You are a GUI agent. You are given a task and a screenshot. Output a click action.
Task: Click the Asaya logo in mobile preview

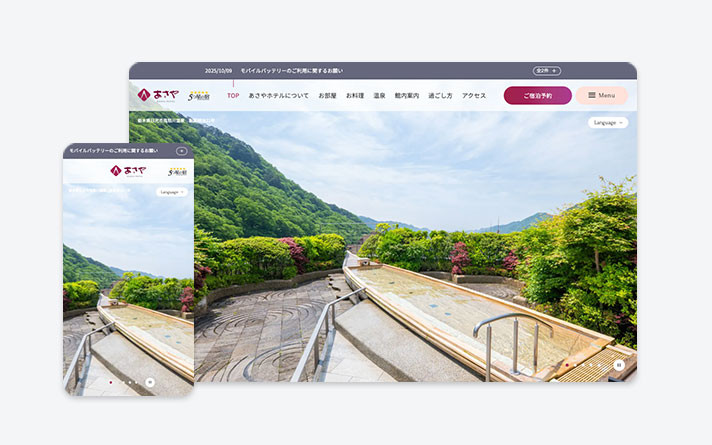coord(129,170)
